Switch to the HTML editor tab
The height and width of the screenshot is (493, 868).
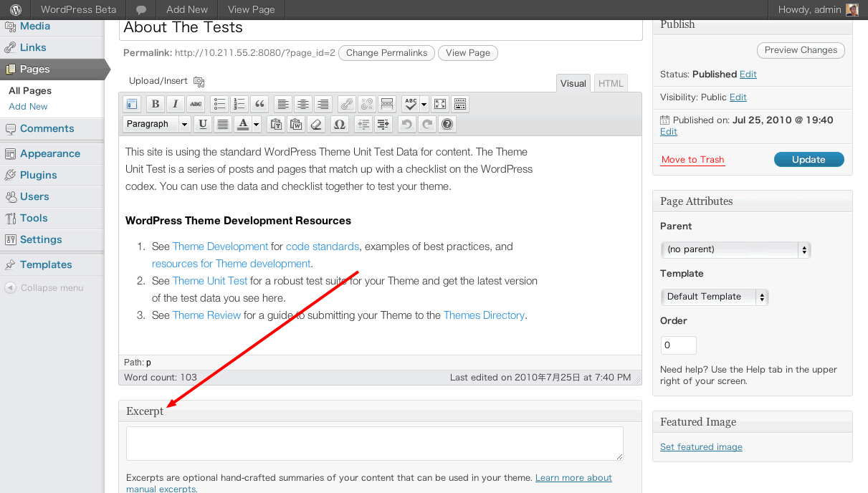point(610,82)
